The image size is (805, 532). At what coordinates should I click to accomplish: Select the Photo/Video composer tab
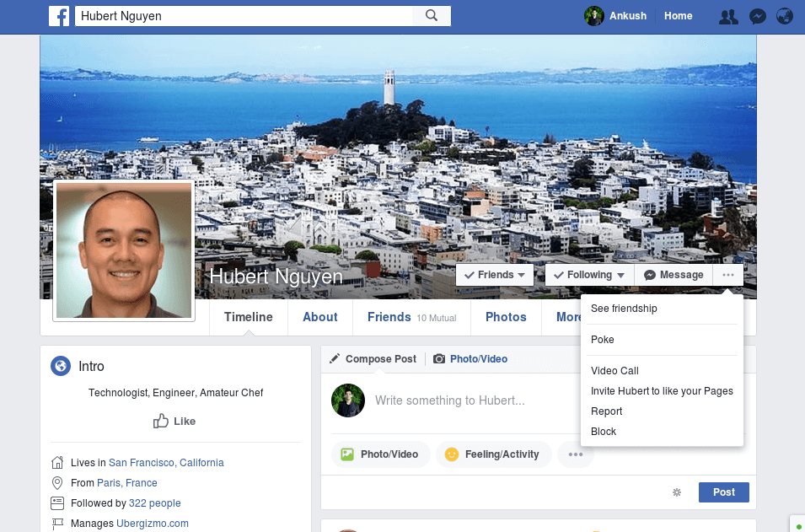[x=470, y=358]
